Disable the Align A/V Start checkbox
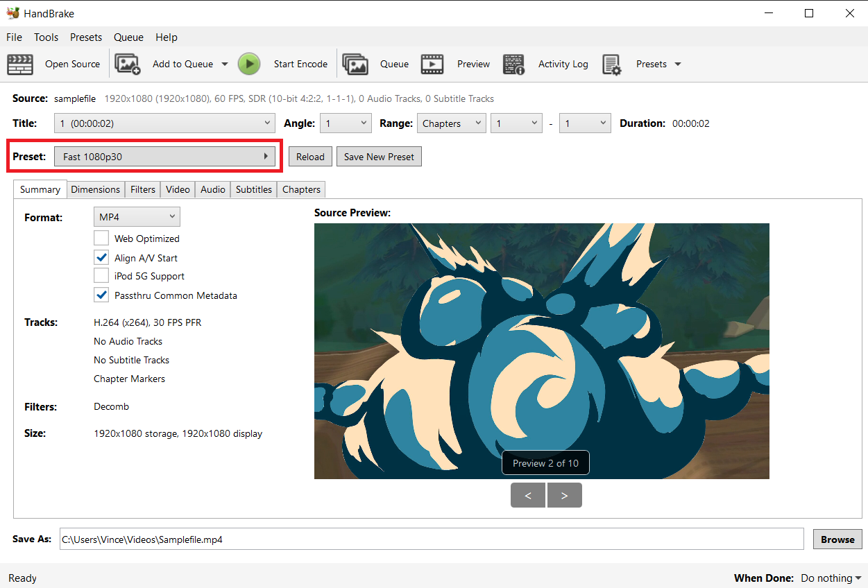Viewport: 868px width, 588px height. (x=101, y=257)
